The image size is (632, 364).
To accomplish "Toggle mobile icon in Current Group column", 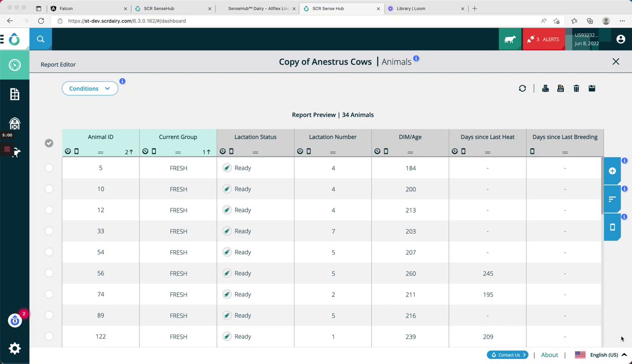I will (154, 151).
